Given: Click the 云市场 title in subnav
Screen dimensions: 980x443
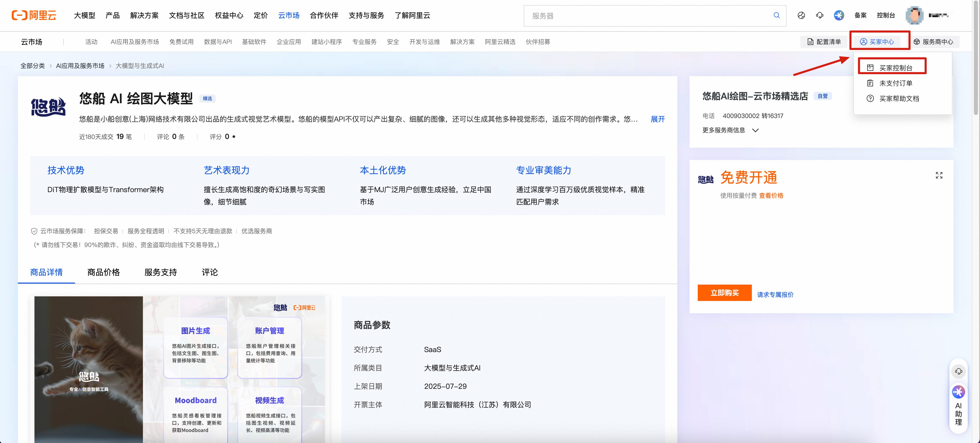Looking at the screenshot, I should 32,42.
